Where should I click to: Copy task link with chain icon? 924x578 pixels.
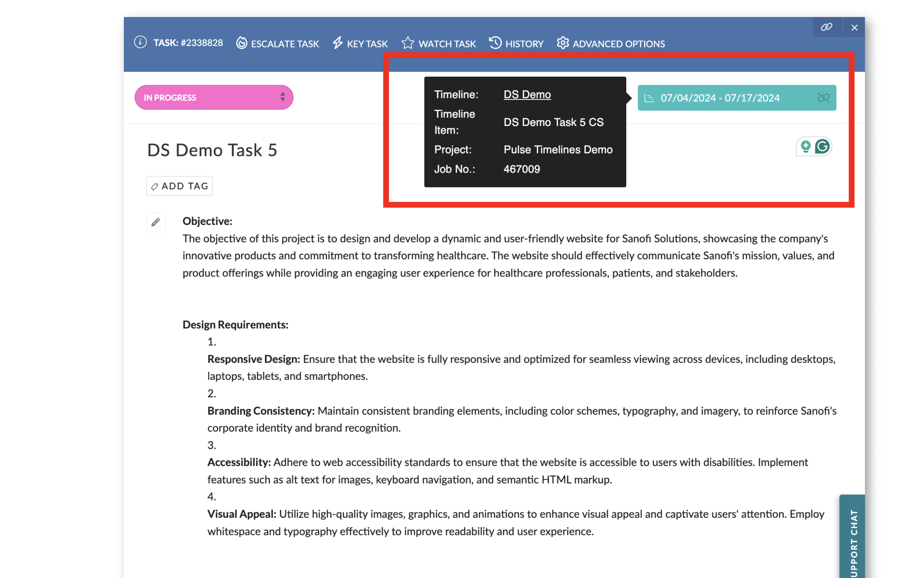click(827, 27)
